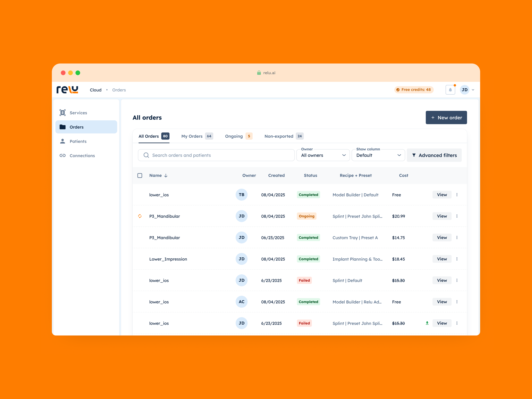Open the Connections link icon
532x399 pixels.
tap(62, 156)
